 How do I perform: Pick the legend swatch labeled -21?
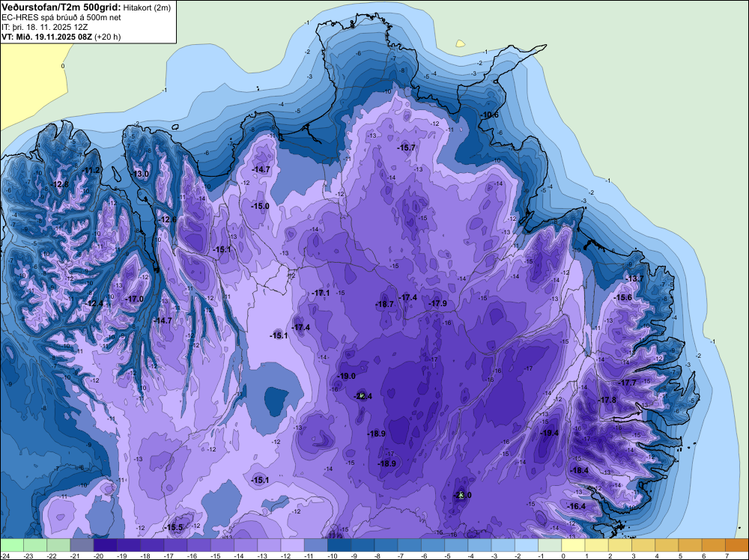(82, 545)
